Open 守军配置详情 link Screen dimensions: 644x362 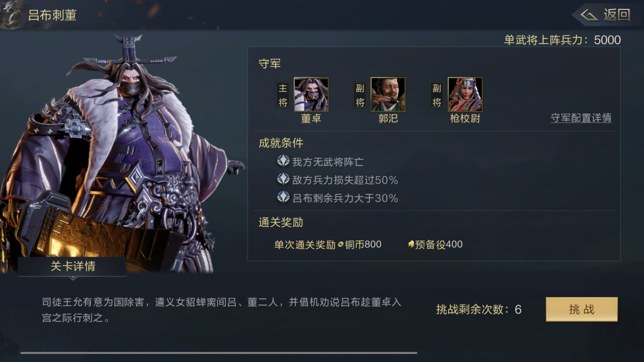pyautogui.click(x=581, y=118)
